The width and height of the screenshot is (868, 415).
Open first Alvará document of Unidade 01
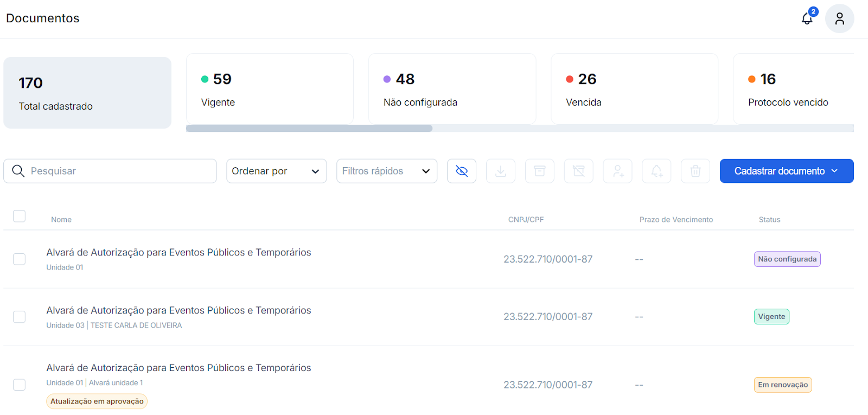(x=178, y=252)
